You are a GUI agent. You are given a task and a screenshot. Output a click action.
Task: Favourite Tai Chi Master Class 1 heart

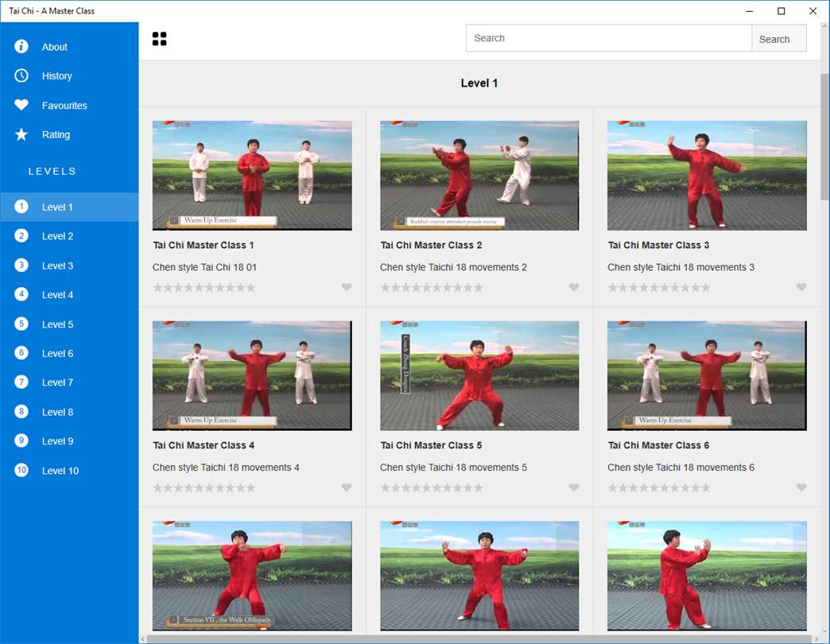pyautogui.click(x=346, y=287)
